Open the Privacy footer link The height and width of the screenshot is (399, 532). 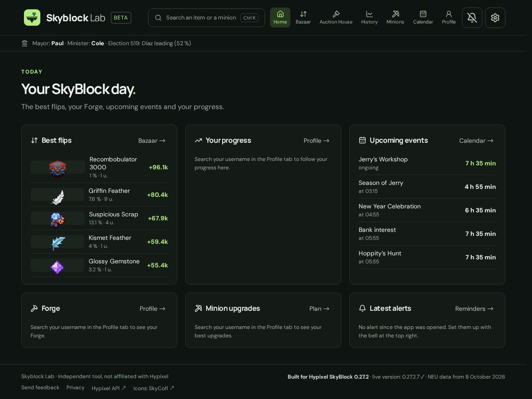coord(75,387)
